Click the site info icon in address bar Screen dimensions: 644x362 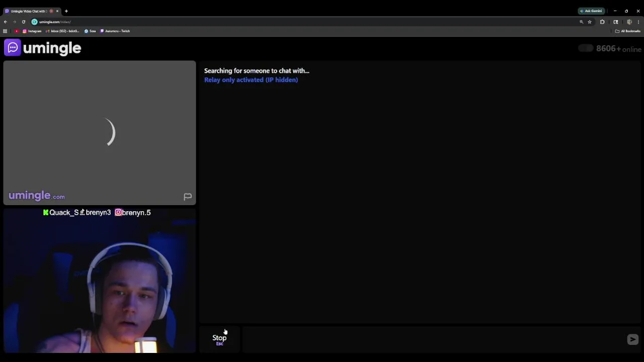point(34,22)
